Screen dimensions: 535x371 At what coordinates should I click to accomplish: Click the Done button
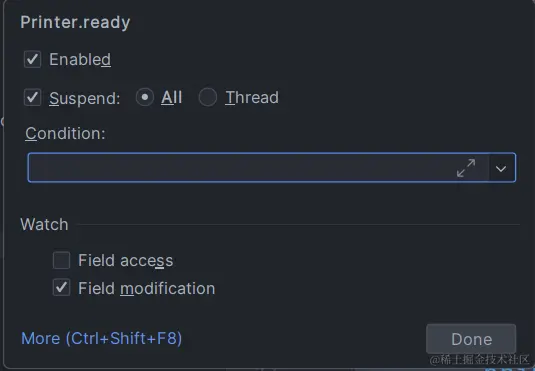pyautogui.click(x=471, y=339)
